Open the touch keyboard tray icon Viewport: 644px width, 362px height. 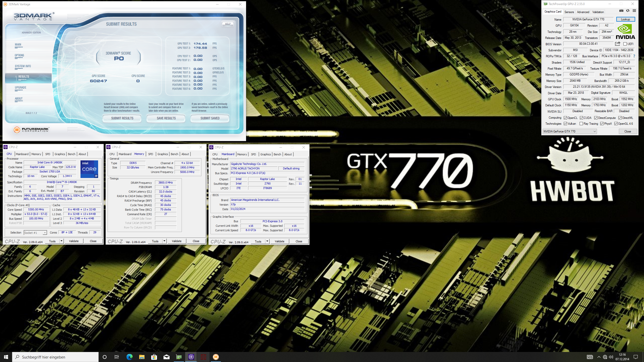(590, 357)
